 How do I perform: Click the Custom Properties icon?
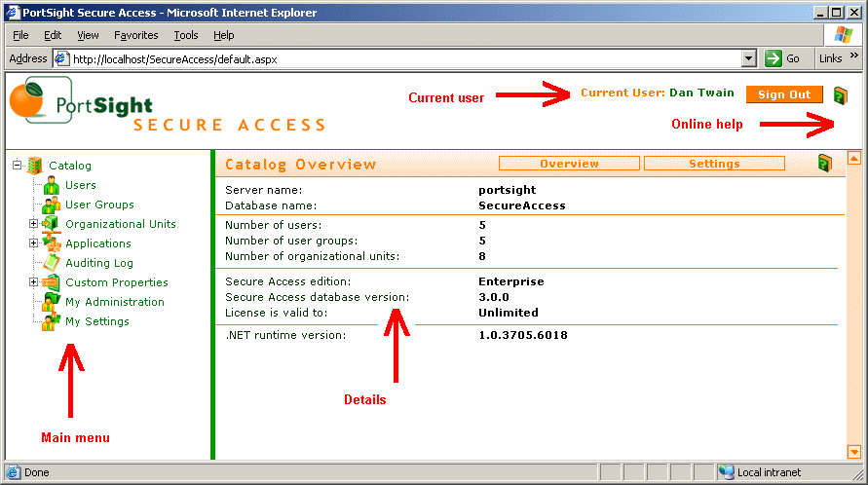coord(51,282)
